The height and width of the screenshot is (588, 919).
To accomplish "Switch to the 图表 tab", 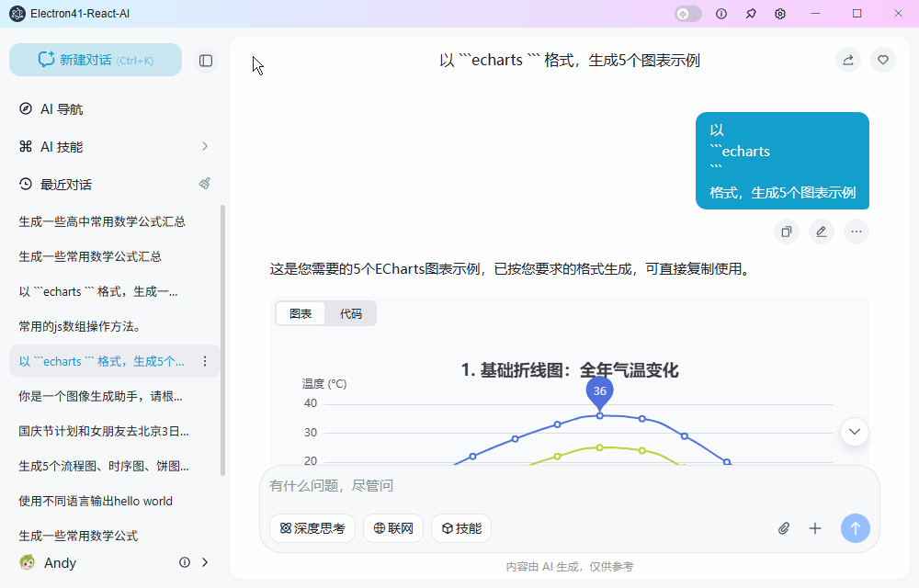I will pos(301,314).
